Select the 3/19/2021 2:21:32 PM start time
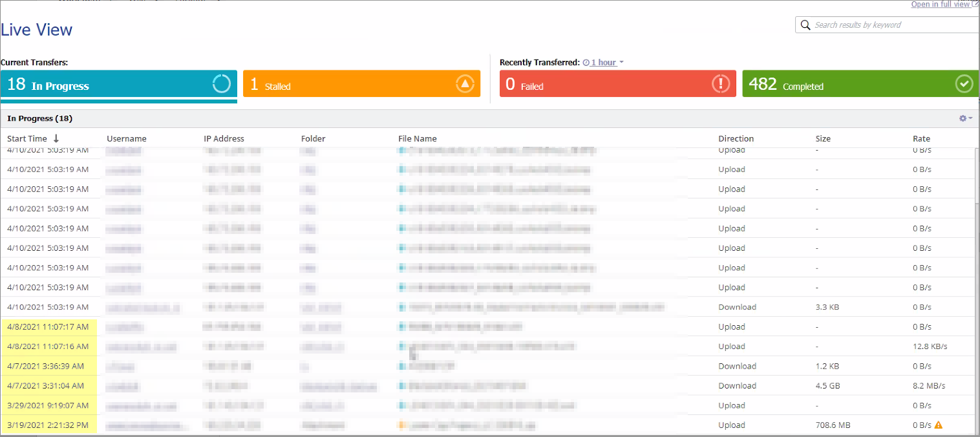Image resolution: width=980 pixels, height=437 pixels. pos(47,425)
